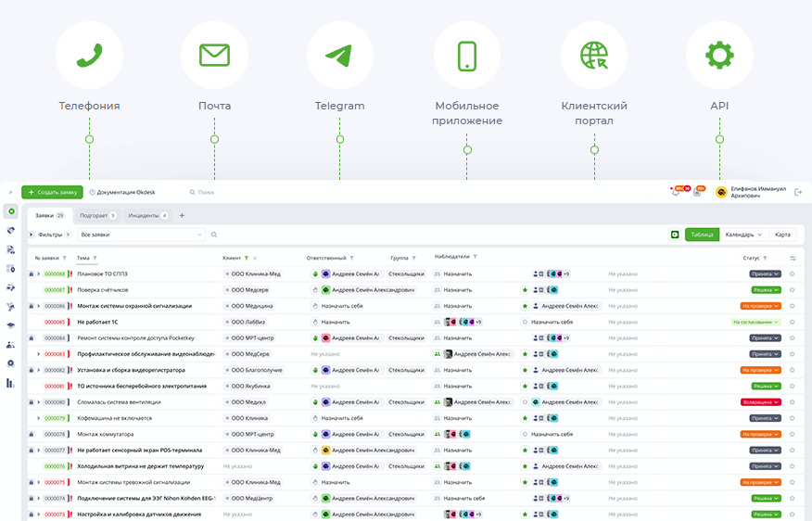
Task: Toggle favorite star for ticket 0000088
Action: (792, 273)
